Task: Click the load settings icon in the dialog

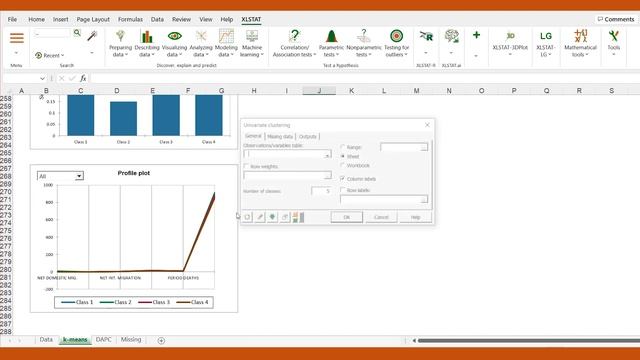Action: (285, 217)
